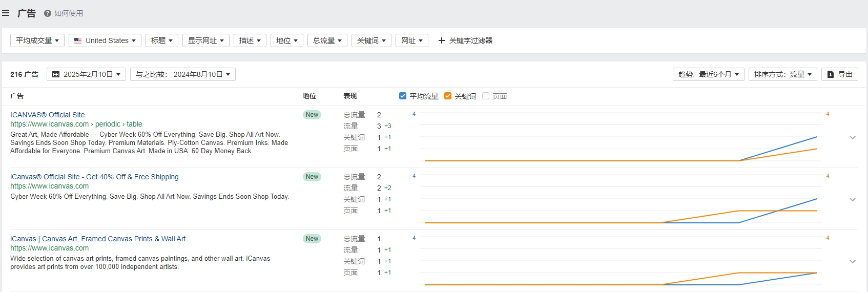The width and height of the screenshot is (868, 292).
Task: Click the calendar icon beside 2025年2月10日
Action: pos(56,74)
